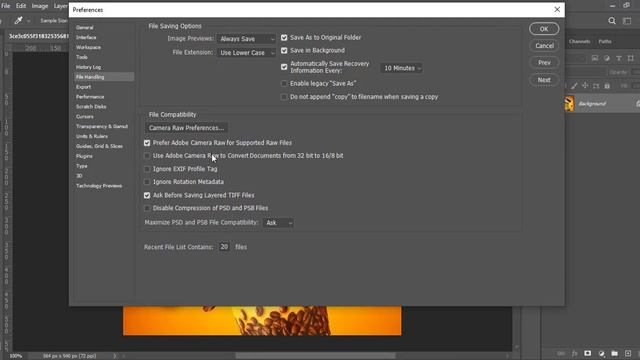
Task: Click the create new layer icon
Action: point(628,353)
